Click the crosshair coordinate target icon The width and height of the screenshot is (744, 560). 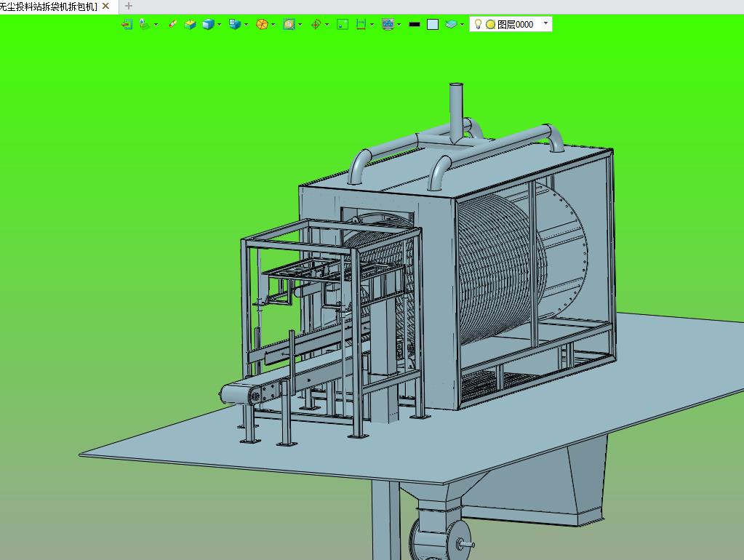[316, 24]
